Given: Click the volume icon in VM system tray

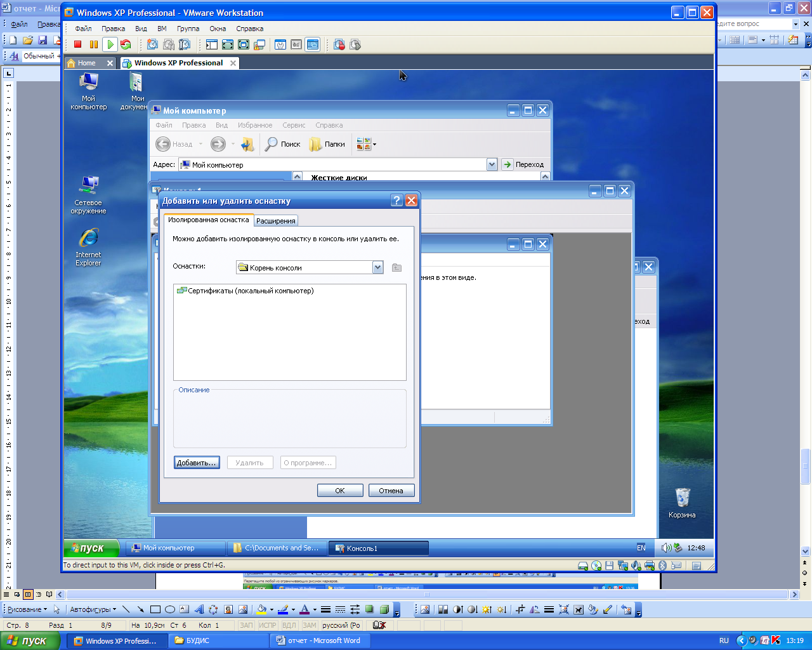Looking at the screenshot, I should pos(665,548).
